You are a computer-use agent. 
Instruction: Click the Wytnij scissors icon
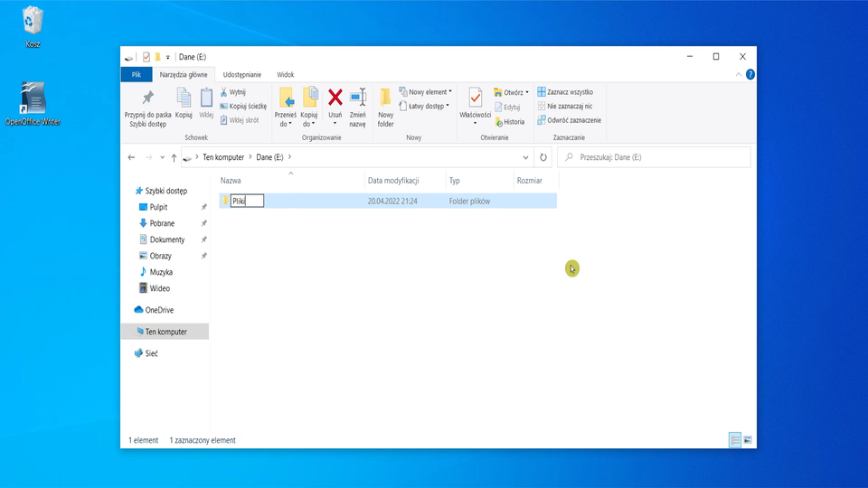tap(224, 92)
